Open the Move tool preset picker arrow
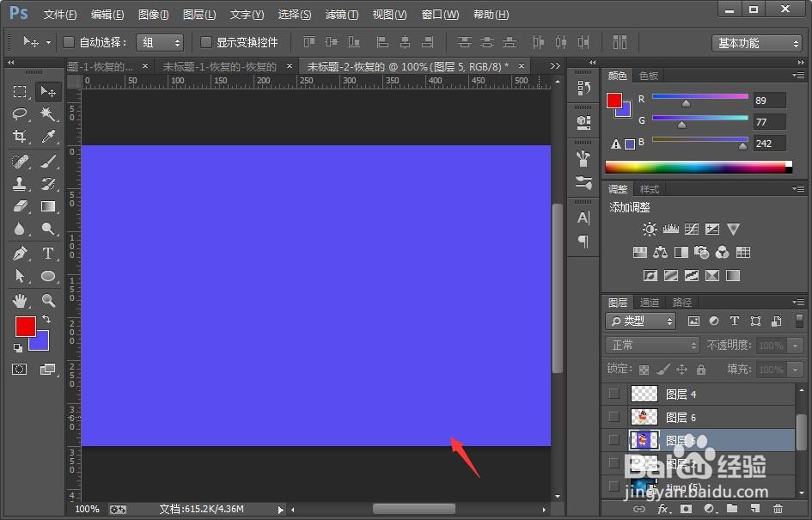 (48, 42)
